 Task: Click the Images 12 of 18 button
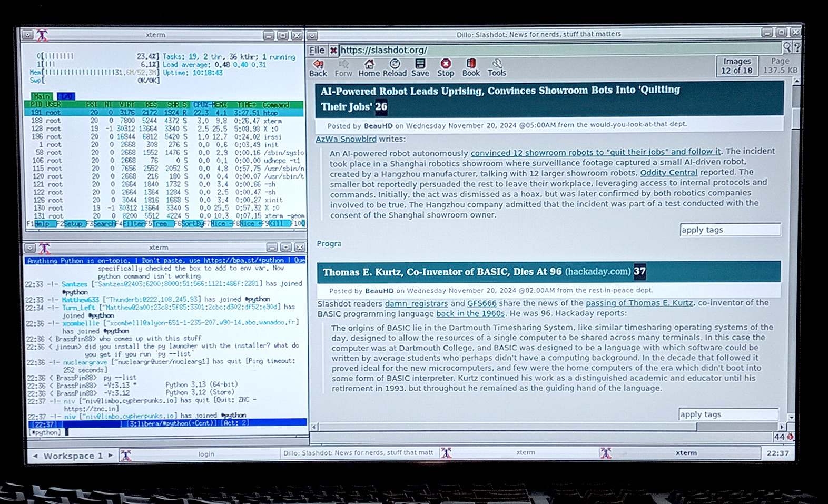pyautogui.click(x=737, y=66)
